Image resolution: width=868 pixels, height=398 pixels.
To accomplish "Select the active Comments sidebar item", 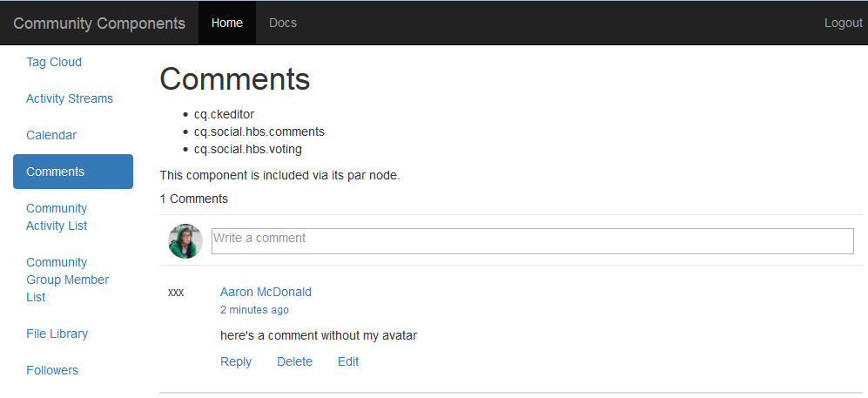I will click(x=73, y=172).
